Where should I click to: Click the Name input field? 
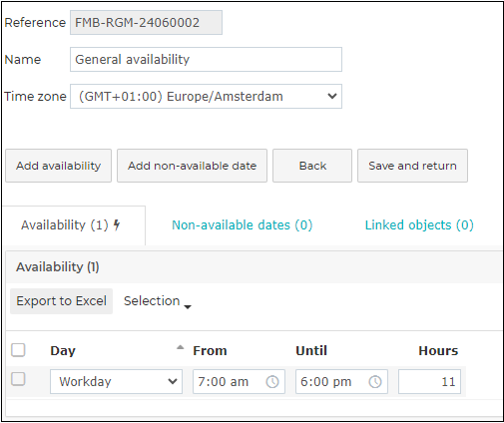pos(206,59)
